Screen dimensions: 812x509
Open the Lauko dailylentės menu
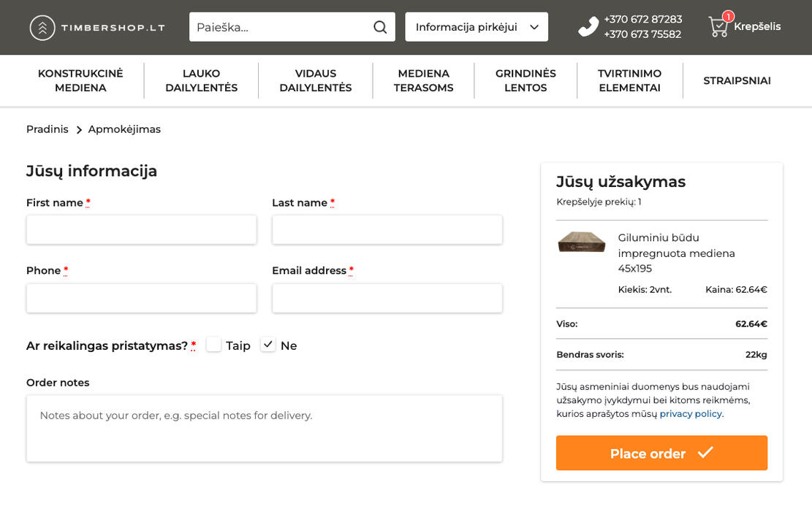click(201, 80)
